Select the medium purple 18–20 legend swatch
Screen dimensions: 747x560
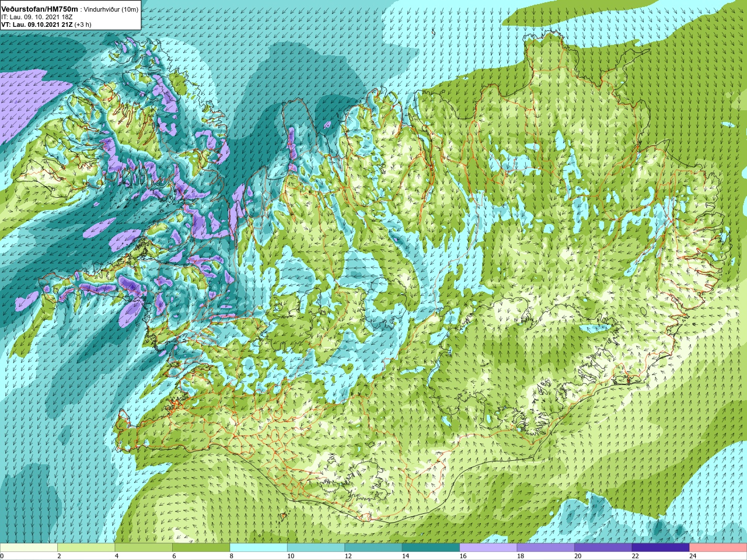[546, 548]
